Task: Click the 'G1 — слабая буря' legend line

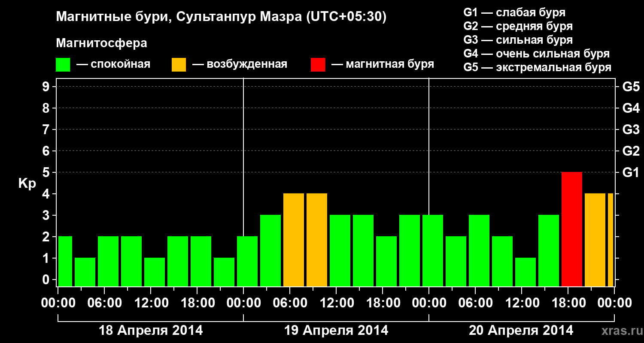Action: point(514,12)
